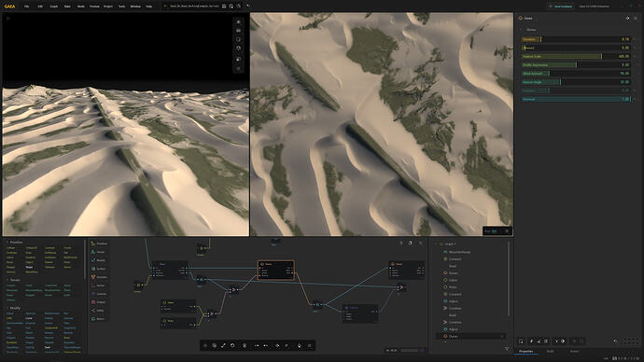644x362 pixels.
Task: Collapse the Terrain section in the toolbox
Action: pyautogui.click(x=7, y=280)
